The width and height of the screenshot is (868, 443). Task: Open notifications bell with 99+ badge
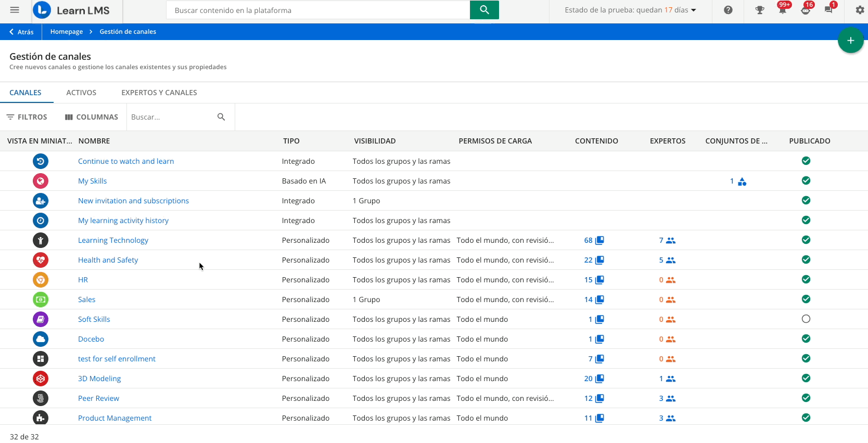(x=783, y=9)
